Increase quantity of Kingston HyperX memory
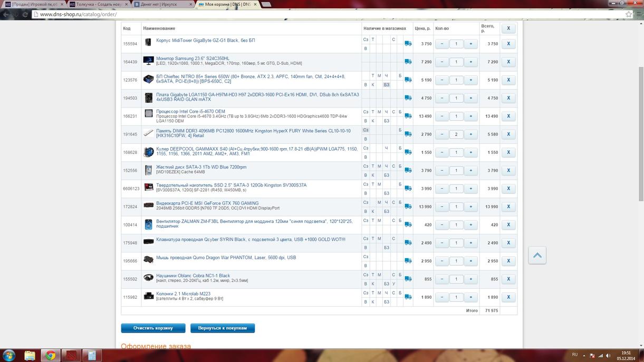The image size is (644, 362). tap(470, 134)
